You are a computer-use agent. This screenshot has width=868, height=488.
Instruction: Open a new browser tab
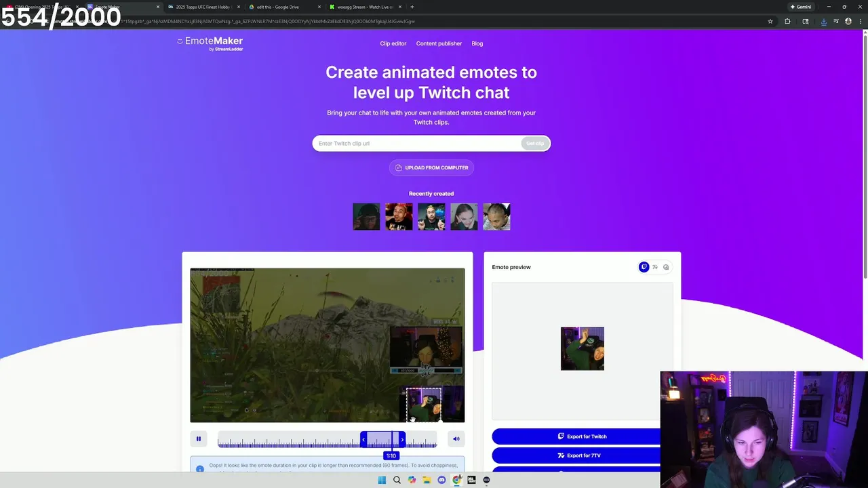pos(412,7)
